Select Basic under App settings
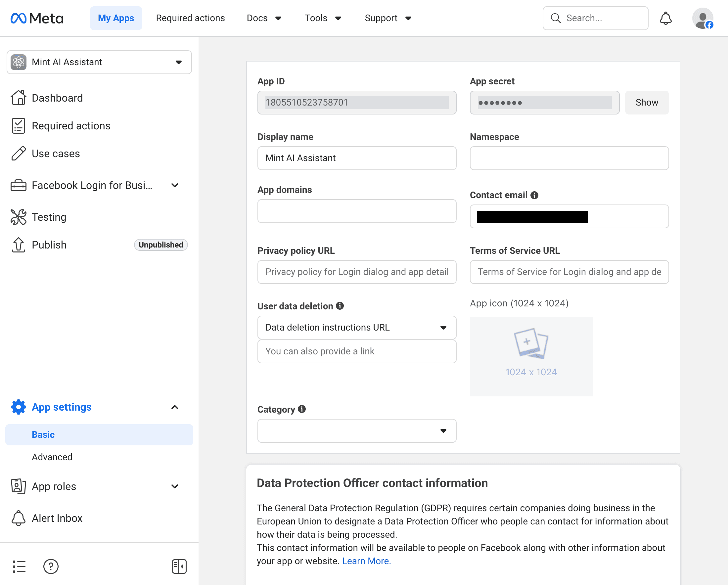728x585 pixels. (x=99, y=435)
